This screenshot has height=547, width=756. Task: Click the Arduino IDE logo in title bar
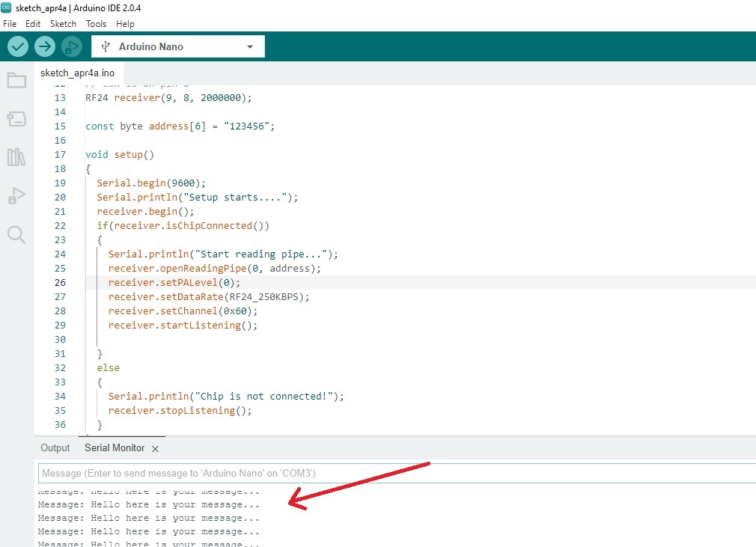click(x=6, y=7)
